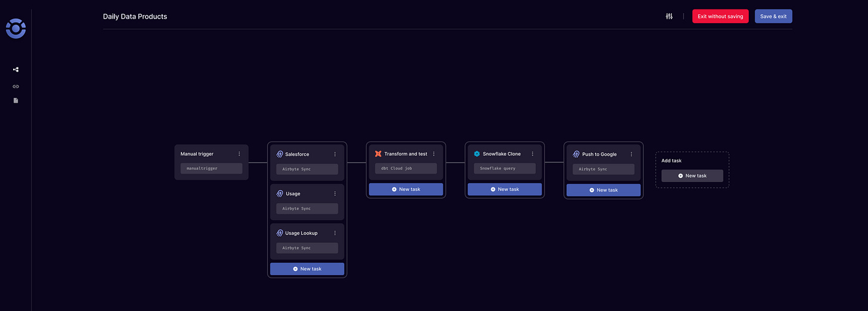Click the Daily Data Products title

tap(135, 17)
